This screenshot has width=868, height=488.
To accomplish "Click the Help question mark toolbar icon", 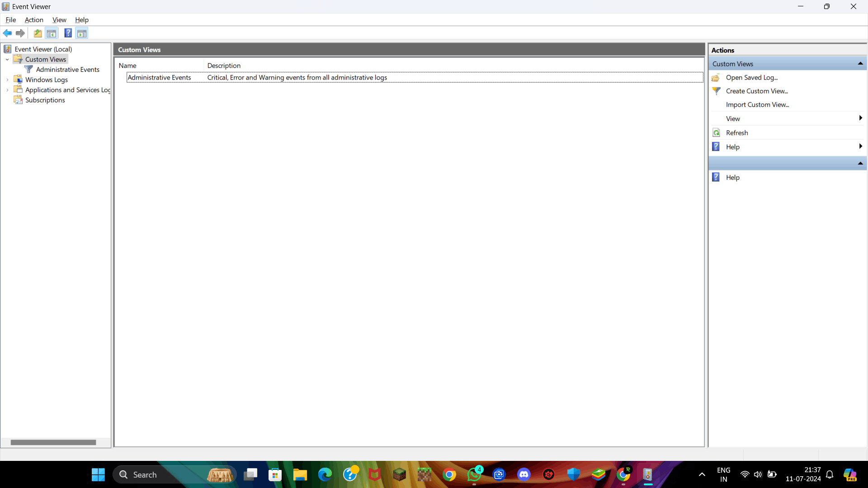I will [x=68, y=33].
